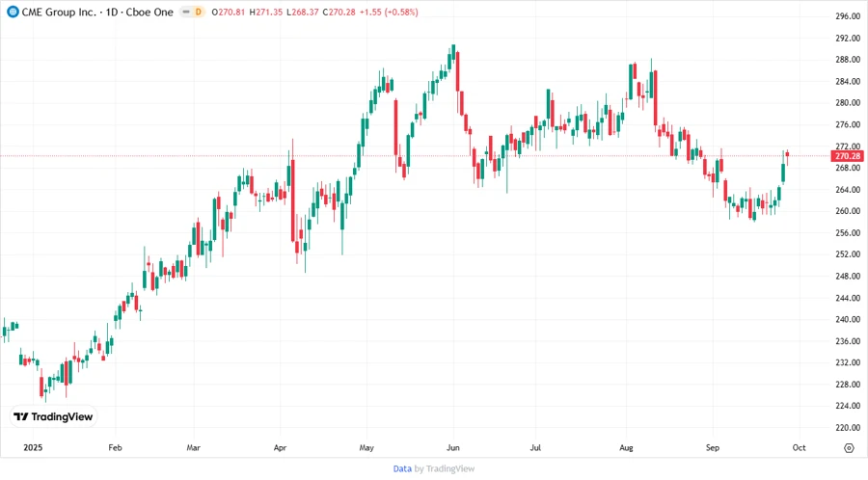Click the Jun time axis label
This screenshot has width=868, height=480.
(453, 447)
